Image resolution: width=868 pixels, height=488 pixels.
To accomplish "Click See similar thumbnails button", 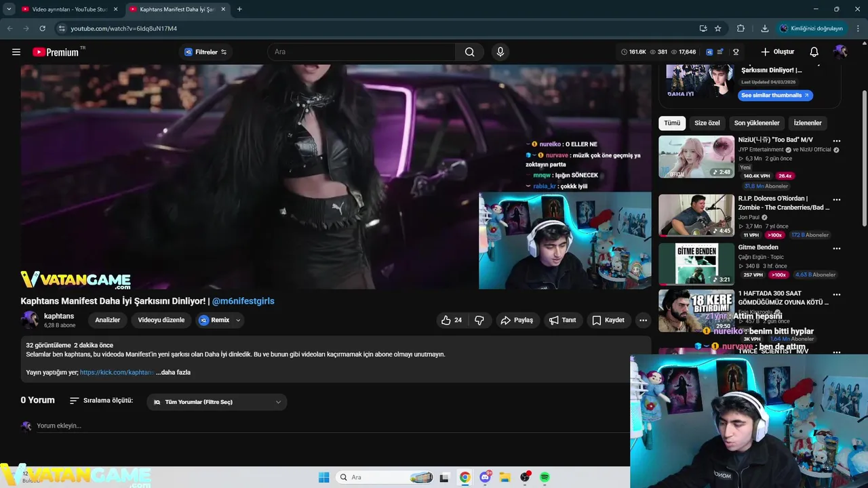I will [775, 96].
